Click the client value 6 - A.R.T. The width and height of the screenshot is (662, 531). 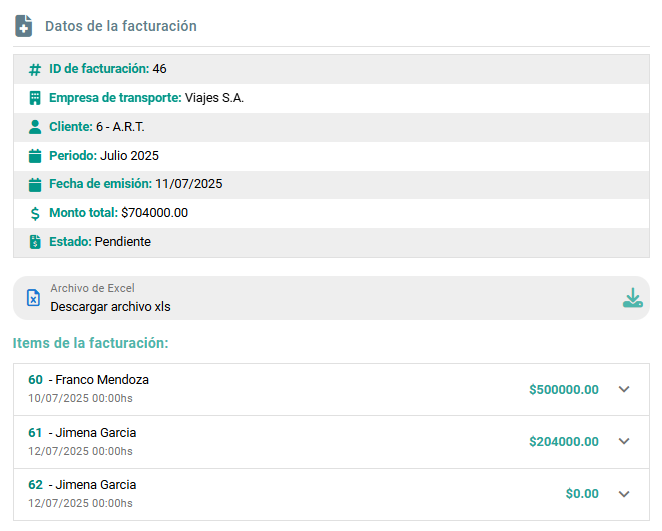120,127
